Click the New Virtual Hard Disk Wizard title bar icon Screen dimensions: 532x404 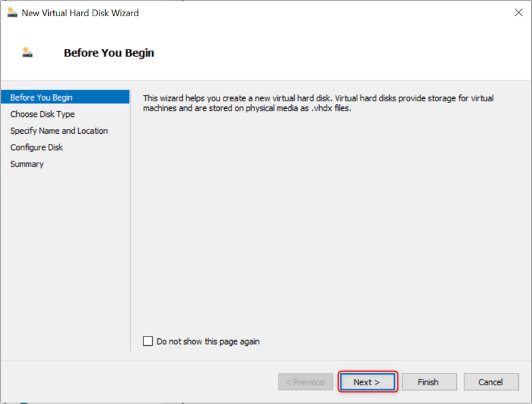pyautogui.click(x=13, y=12)
